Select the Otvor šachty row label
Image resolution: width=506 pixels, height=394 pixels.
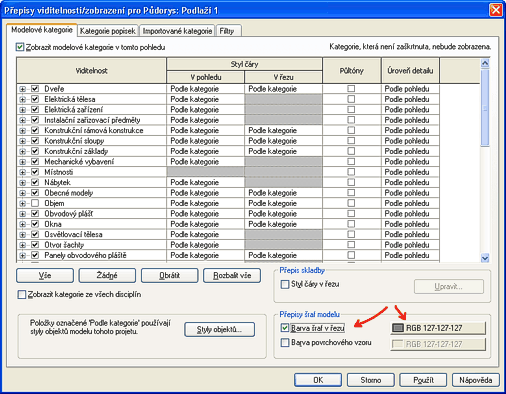coord(64,245)
